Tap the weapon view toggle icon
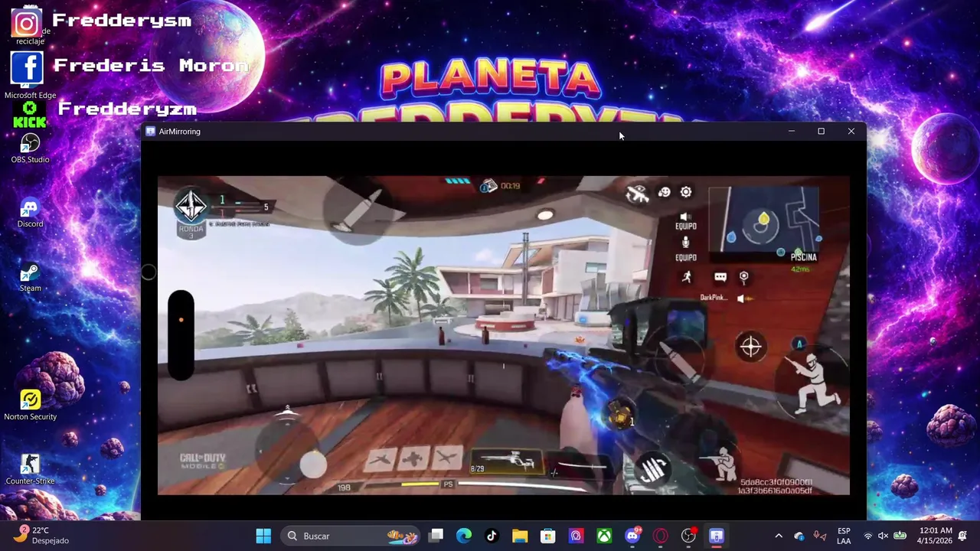980x551 pixels. click(x=637, y=194)
